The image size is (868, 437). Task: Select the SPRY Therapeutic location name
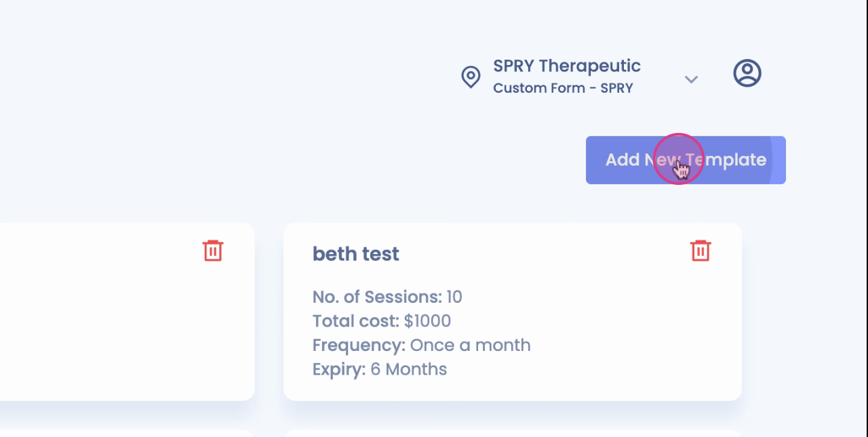point(566,66)
